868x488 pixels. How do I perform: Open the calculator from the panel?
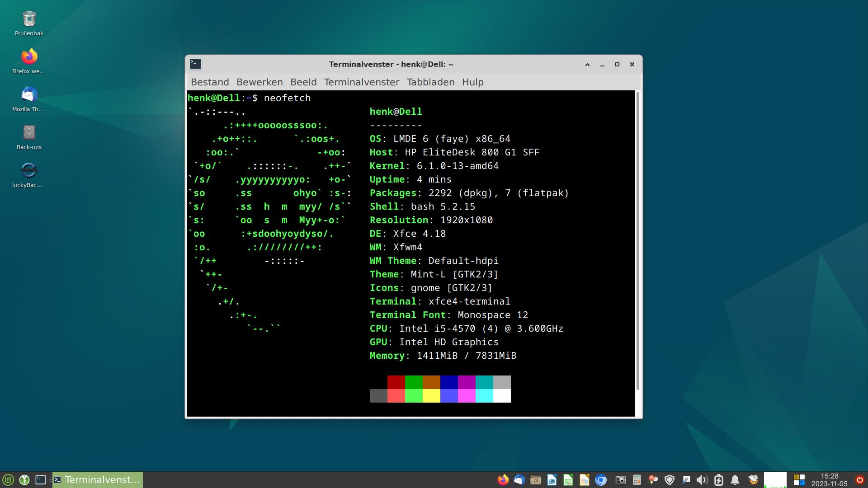[637, 480]
